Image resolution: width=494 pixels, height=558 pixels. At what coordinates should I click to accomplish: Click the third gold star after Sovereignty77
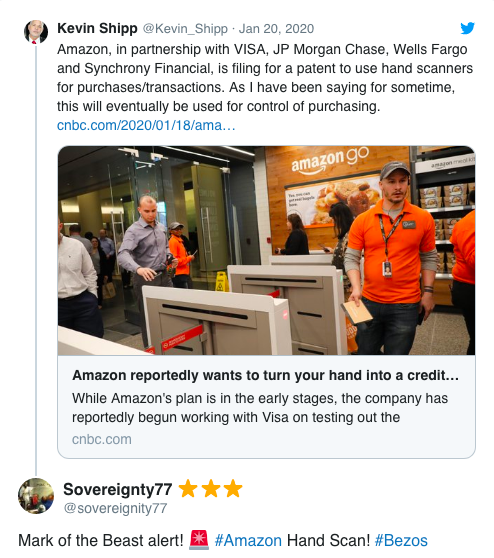(x=233, y=488)
